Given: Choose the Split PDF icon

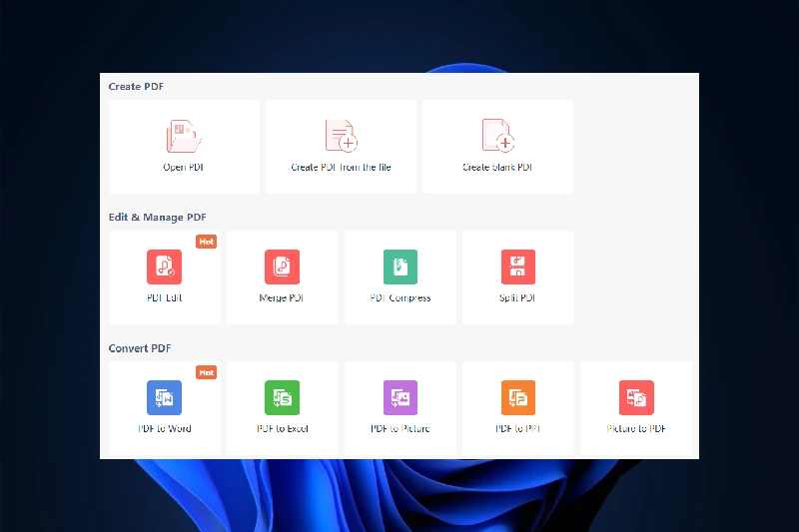Looking at the screenshot, I should 517,266.
